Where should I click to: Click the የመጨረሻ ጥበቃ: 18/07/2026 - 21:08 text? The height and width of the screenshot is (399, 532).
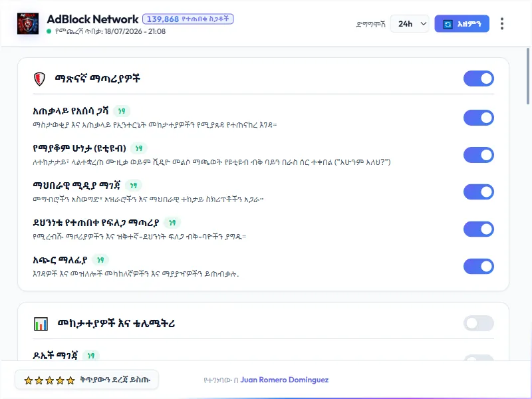pos(110,31)
